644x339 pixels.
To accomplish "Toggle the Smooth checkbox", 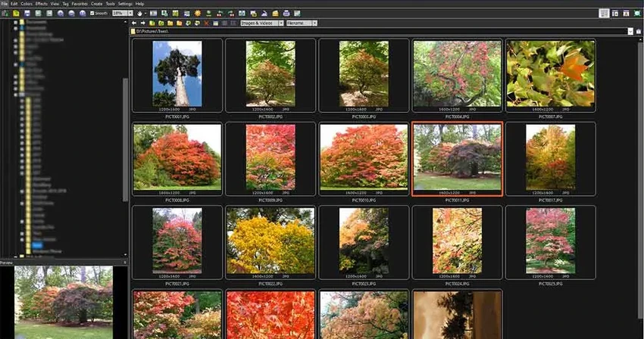I will click(x=92, y=13).
